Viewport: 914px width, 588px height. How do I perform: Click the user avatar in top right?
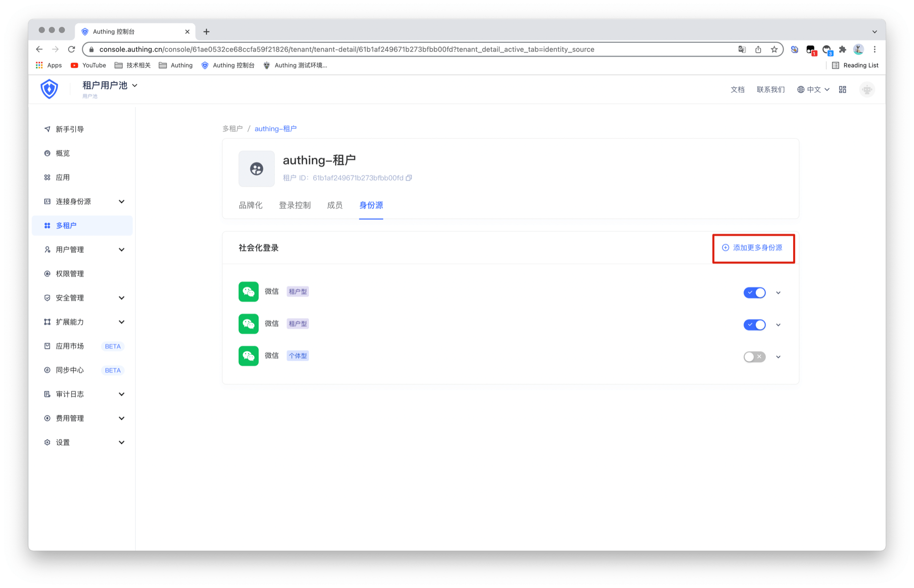pyautogui.click(x=867, y=90)
